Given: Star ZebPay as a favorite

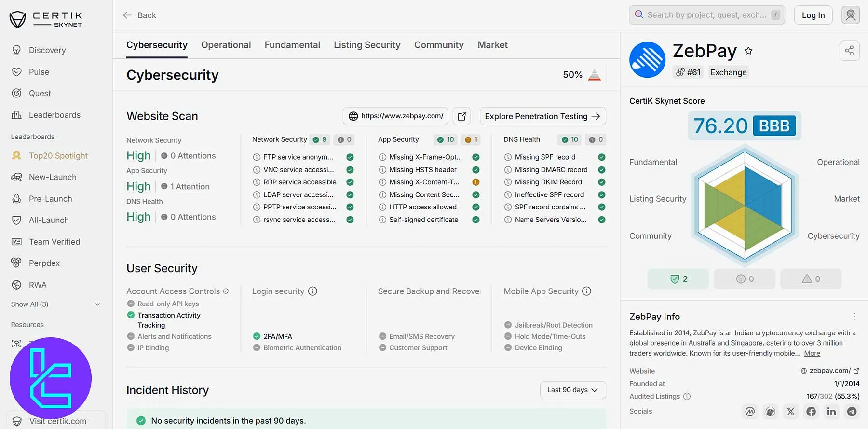Looking at the screenshot, I should click(x=748, y=51).
